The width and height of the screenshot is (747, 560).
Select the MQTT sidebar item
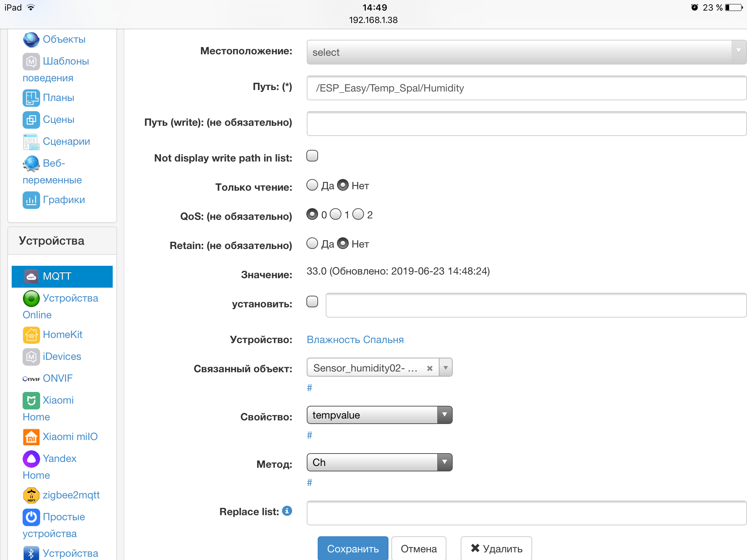pyautogui.click(x=62, y=276)
